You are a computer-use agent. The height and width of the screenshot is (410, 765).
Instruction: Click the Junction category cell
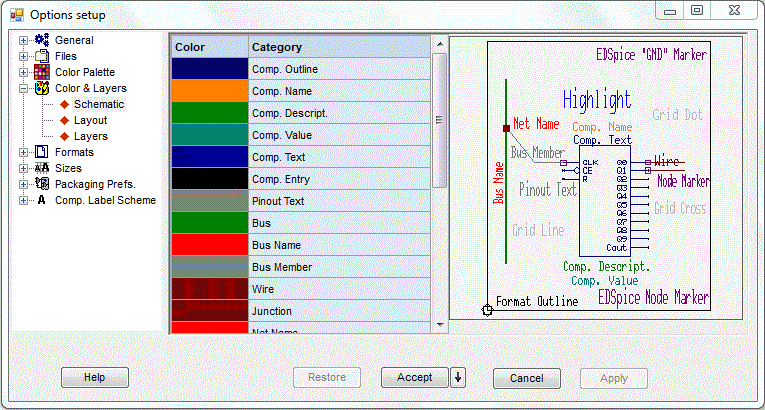pyautogui.click(x=340, y=310)
